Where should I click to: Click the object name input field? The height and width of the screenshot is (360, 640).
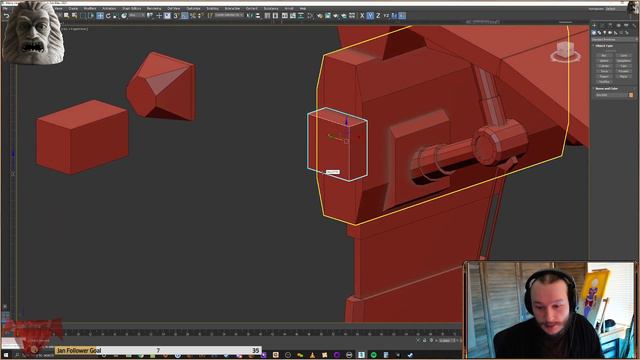coord(610,95)
